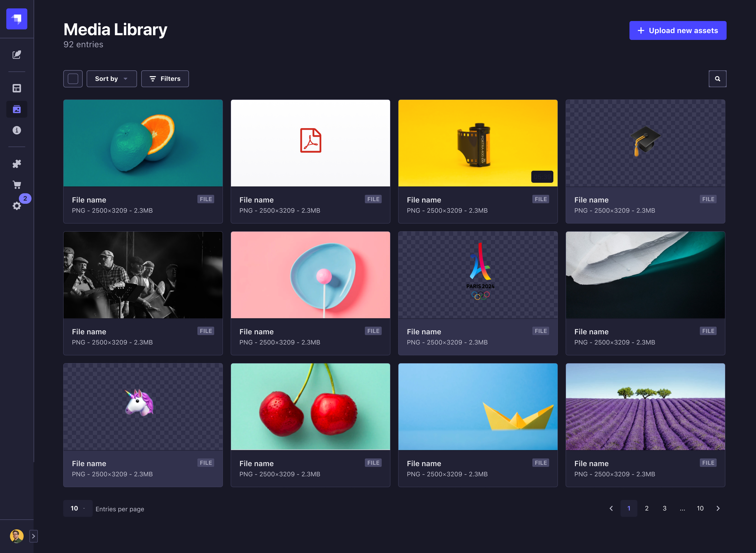Open the red cherries image thumbnail

pyautogui.click(x=310, y=406)
